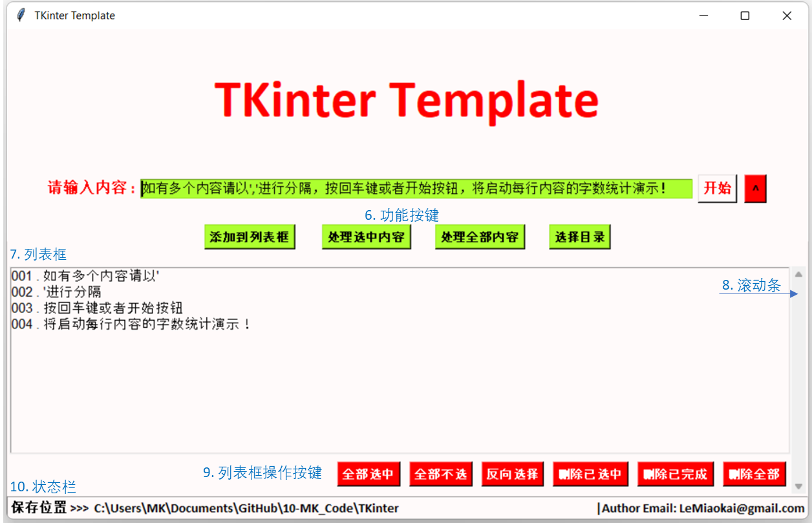Viewport: 812px width, 523px height.
Task: Select all items with 全部选中 button
Action: click(369, 473)
